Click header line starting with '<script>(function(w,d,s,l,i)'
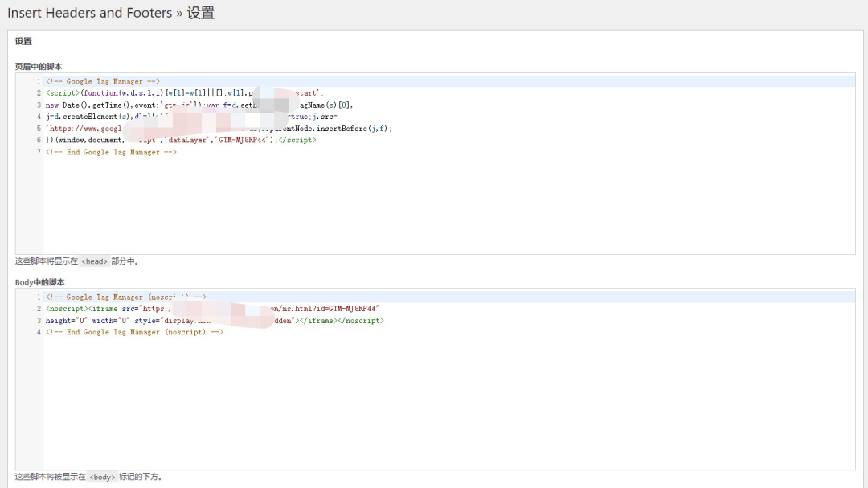 (x=185, y=93)
